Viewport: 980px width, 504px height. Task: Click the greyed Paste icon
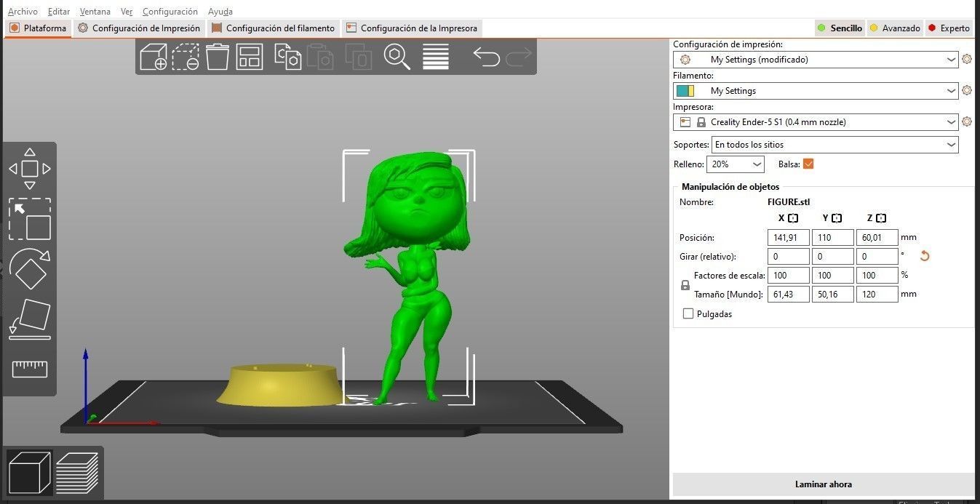pos(320,57)
